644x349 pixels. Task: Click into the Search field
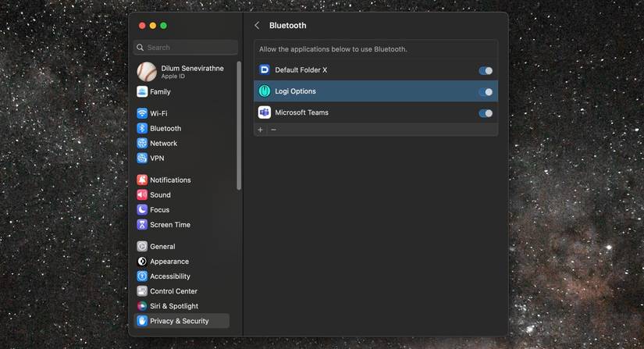pos(186,47)
